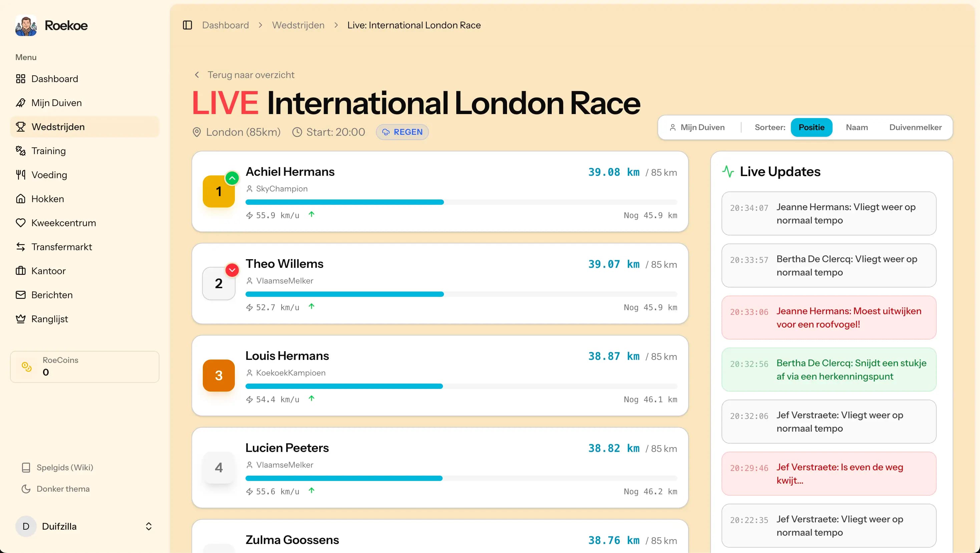Open Kweekcentrum heart icon
Screen dimensions: 980x553
click(21, 223)
